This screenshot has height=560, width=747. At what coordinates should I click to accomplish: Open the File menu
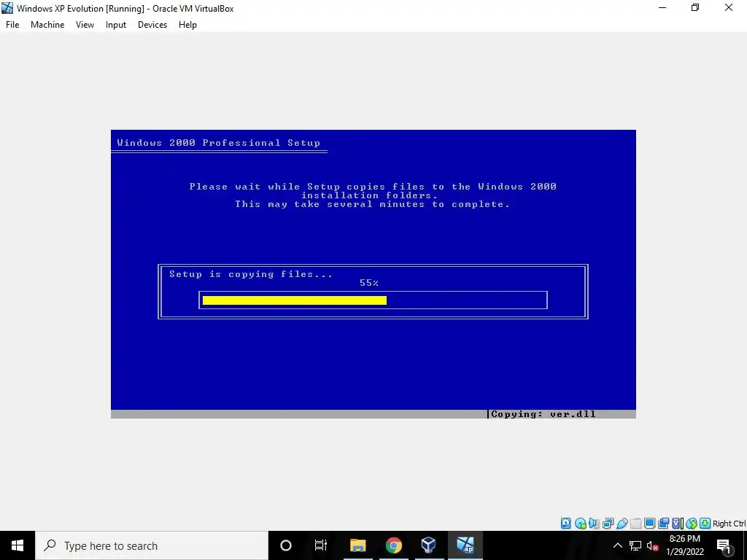tap(12, 25)
